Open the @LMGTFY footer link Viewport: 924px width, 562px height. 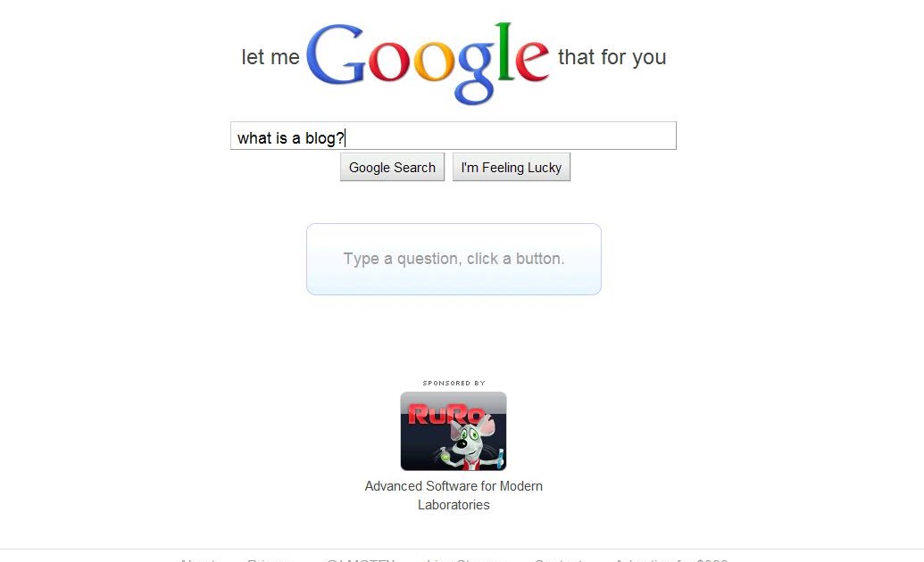pos(361,559)
